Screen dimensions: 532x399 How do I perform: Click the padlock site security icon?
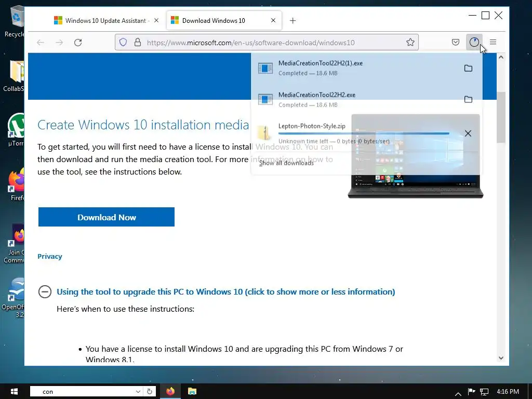[x=137, y=43]
